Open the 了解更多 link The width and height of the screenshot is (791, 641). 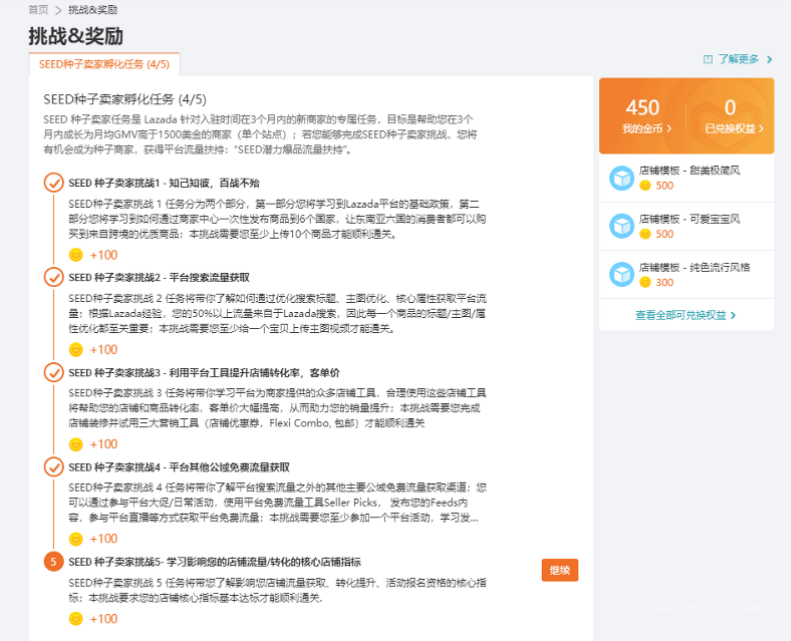[x=739, y=59]
